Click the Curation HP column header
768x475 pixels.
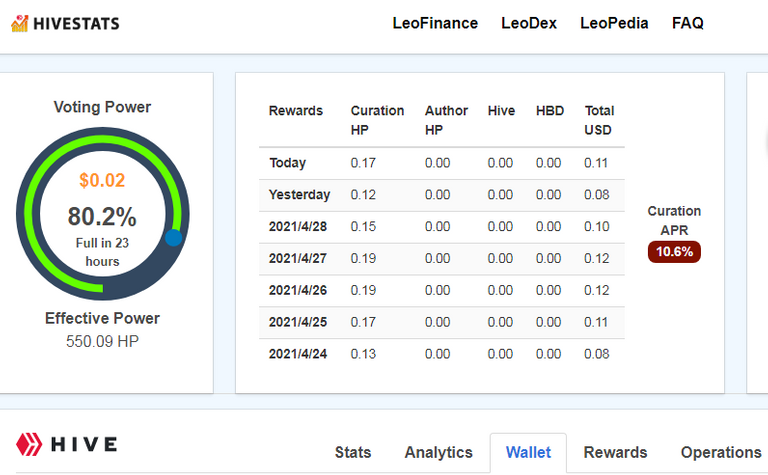pyautogui.click(x=377, y=120)
